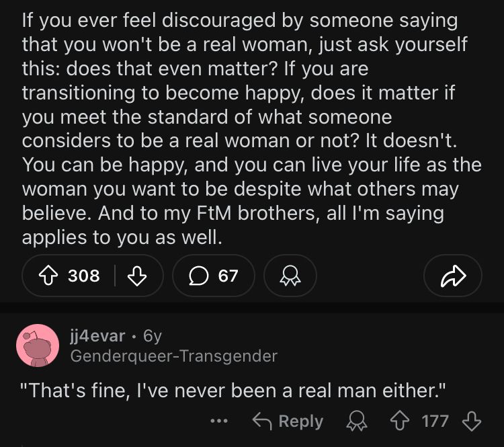Open jj4evar's profile from username
This screenshot has height=447, width=504.
[97, 336]
